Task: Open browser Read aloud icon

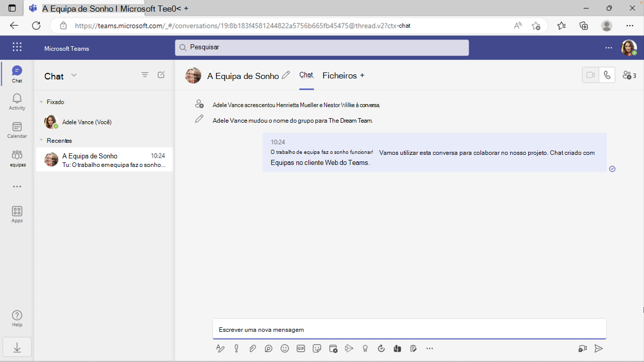Action: [518, 26]
